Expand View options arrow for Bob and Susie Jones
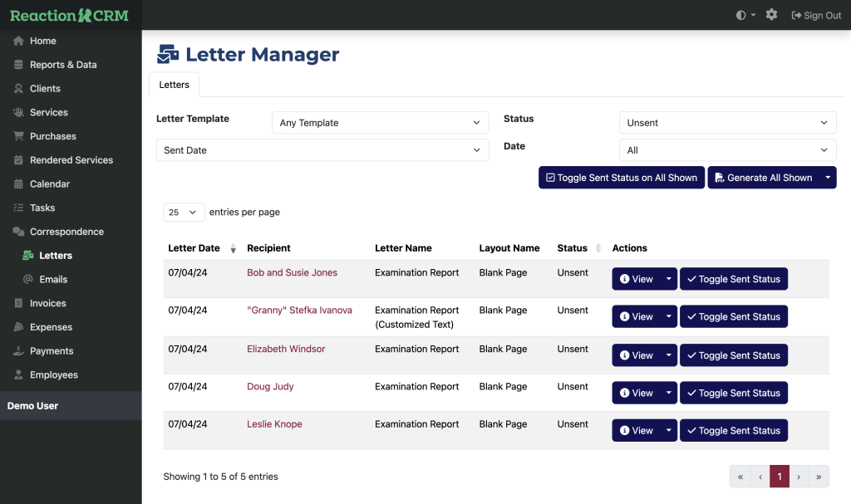The width and height of the screenshot is (851, 504). pyautogui.click(x=668, y=280)
